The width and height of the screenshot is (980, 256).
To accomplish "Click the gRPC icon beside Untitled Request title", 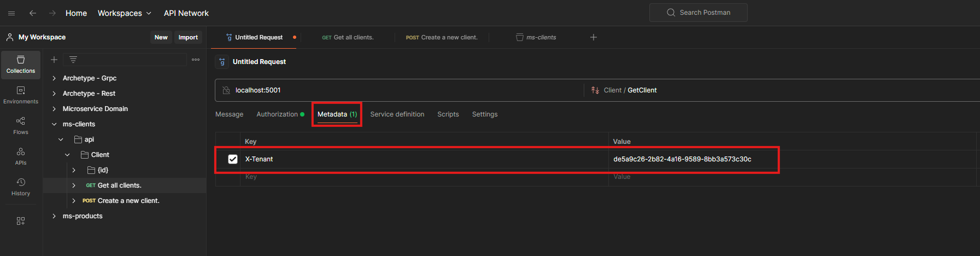I will tap(222, 62).
